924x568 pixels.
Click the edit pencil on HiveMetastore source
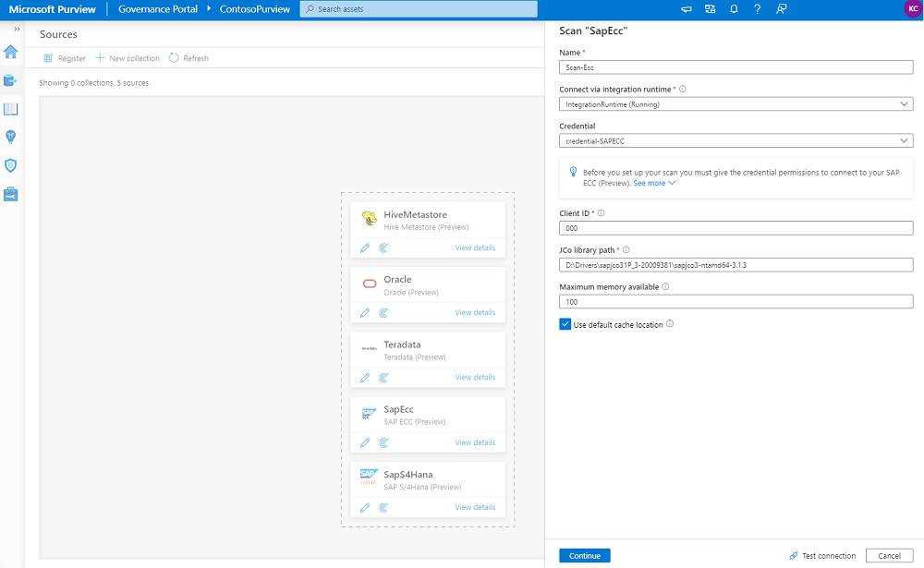click(365, 248)
